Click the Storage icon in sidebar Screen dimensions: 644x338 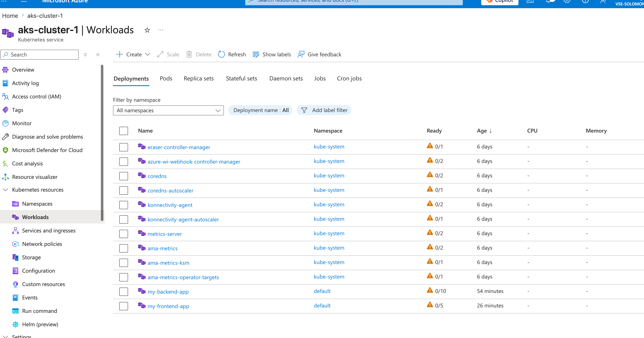tap(15, 257)
